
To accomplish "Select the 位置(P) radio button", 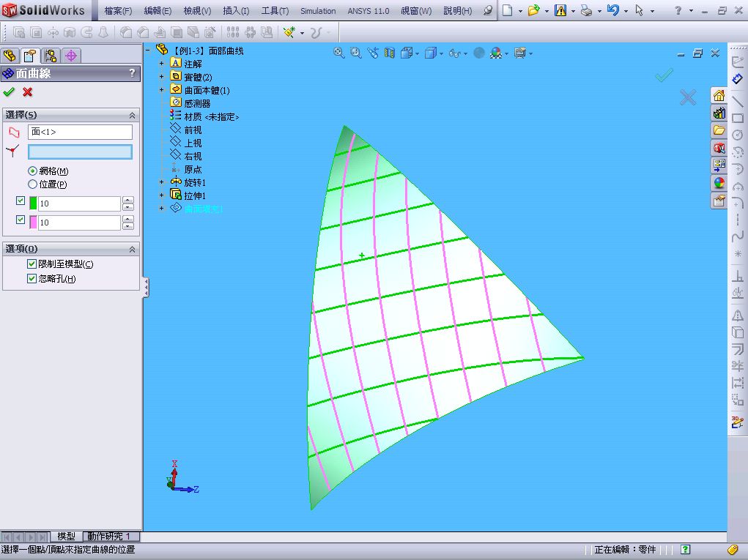I will click(32, 184).
